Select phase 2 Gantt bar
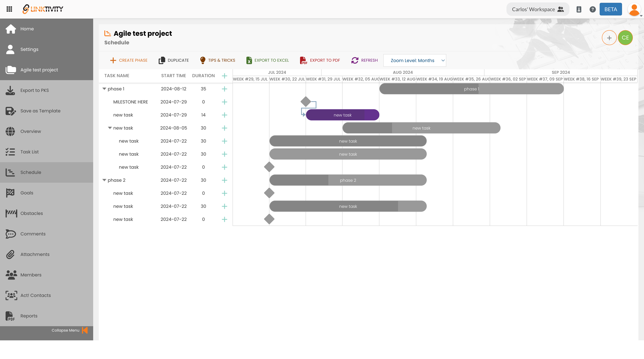 click(348, 180)
